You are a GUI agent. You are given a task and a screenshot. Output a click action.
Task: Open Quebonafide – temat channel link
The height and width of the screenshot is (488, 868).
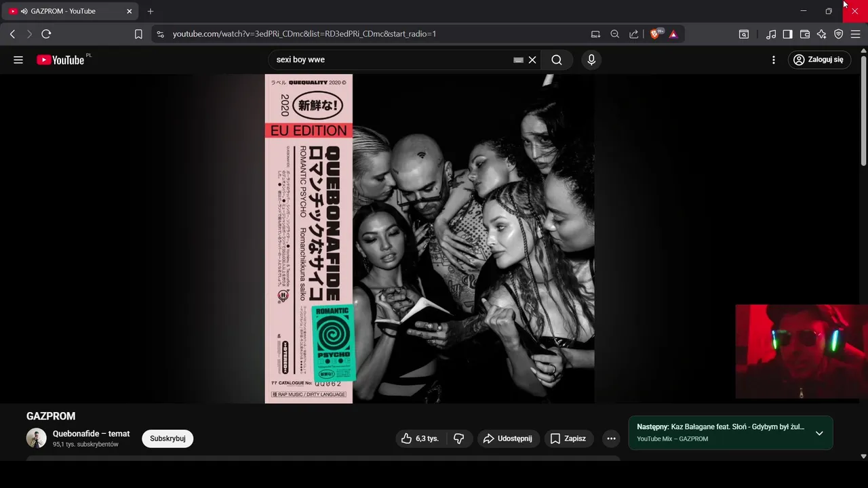click(92, 434)
